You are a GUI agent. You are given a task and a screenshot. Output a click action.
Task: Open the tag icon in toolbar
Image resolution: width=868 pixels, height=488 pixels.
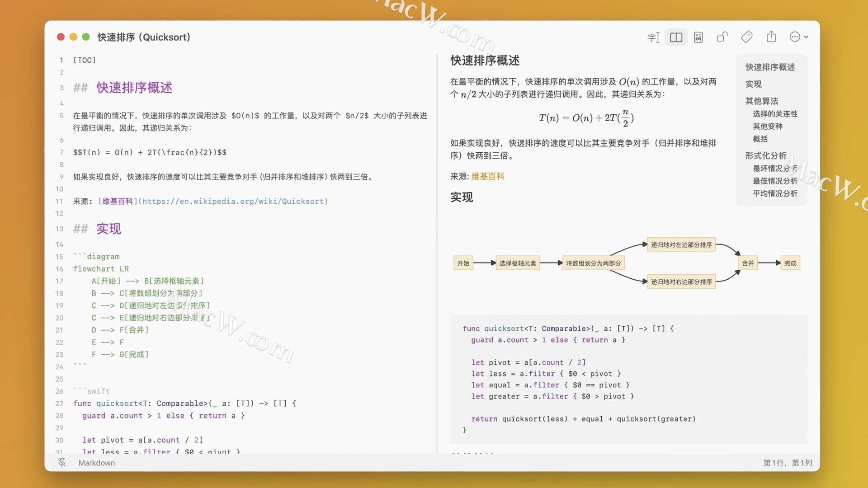(x=747, y=37)
